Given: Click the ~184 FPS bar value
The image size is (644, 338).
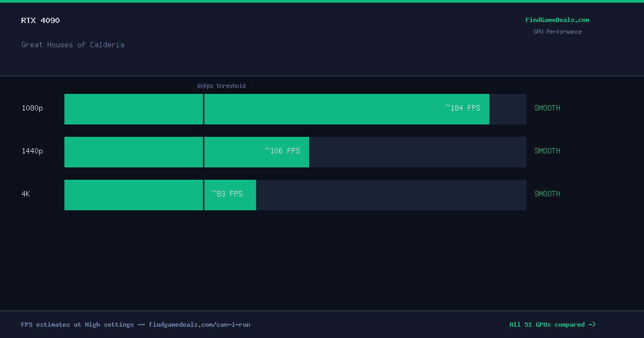Looking at the screenshot, I should click(463, 108).
